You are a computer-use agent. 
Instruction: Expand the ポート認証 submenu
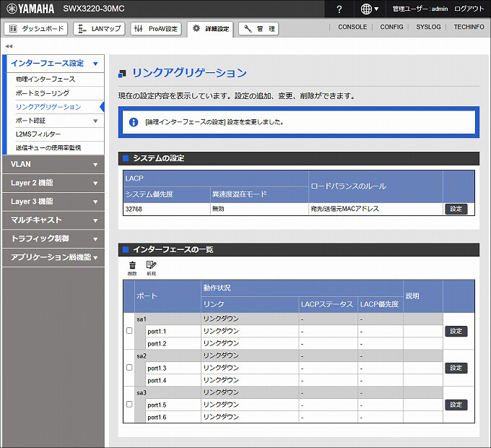point(59,121)
